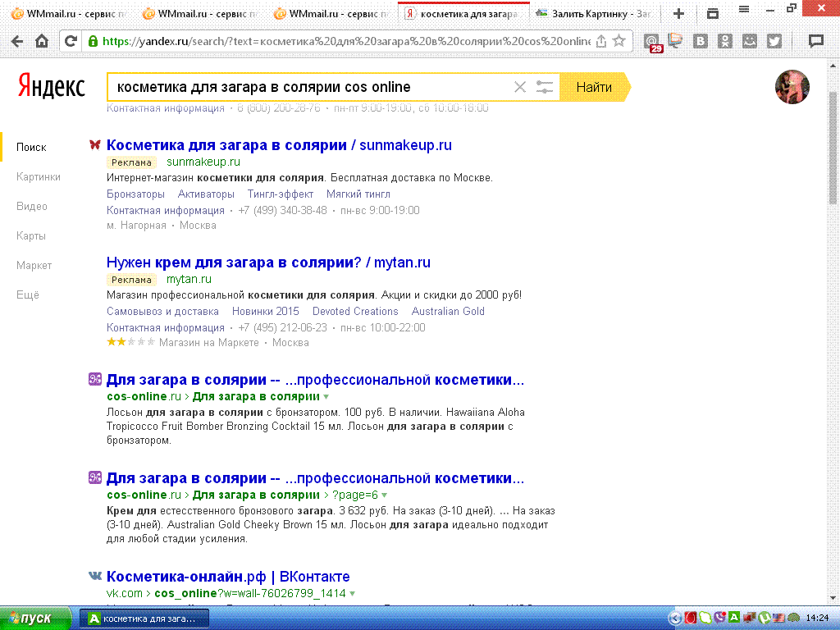The width and height of the screenshot is (840, 630).
Task: Open the smiley-face My World toolbar icon
Action: pos(750,41)
